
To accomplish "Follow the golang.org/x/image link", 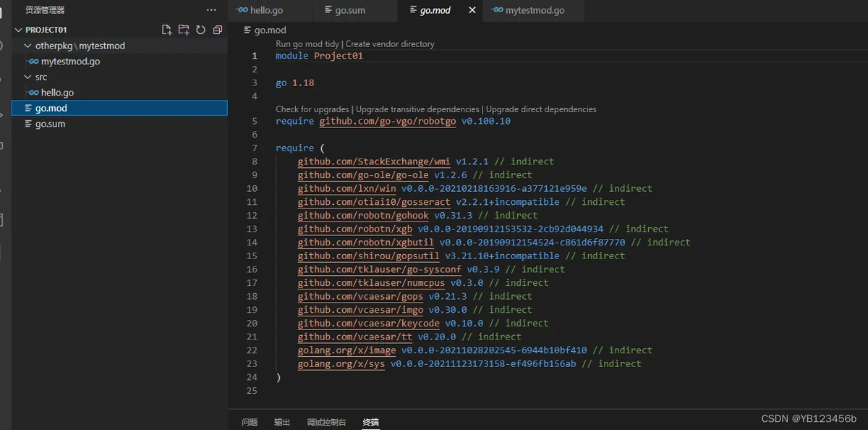I will point(347,350).
